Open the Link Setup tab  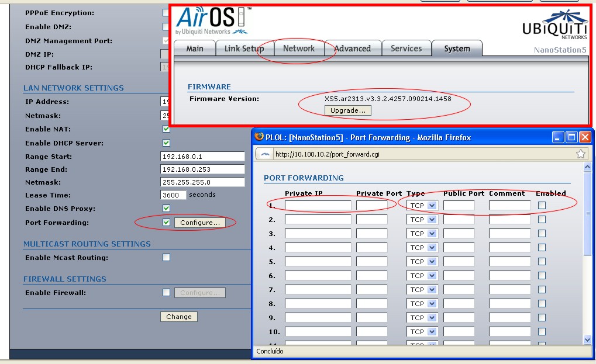point(244,48)
